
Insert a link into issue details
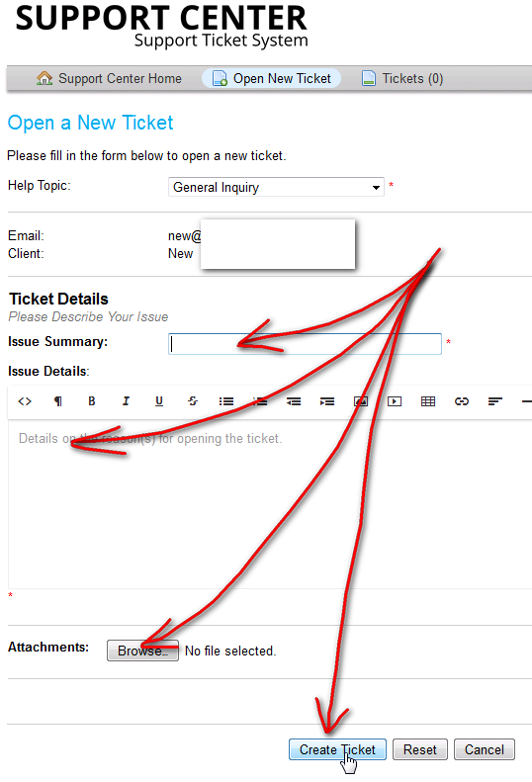[462, 401]
